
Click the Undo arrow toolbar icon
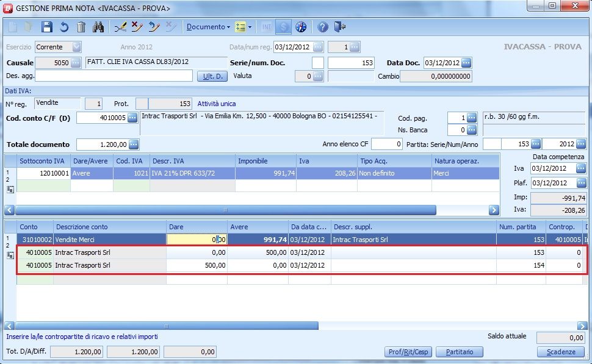64,27
